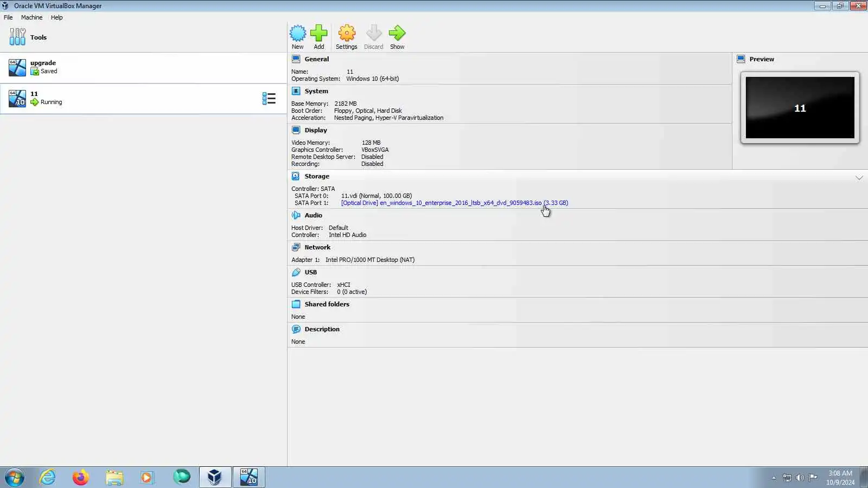The width and height of the screenshot is (868, 488).
Task: Click the System section title
Action: click(x=316, y=91)
